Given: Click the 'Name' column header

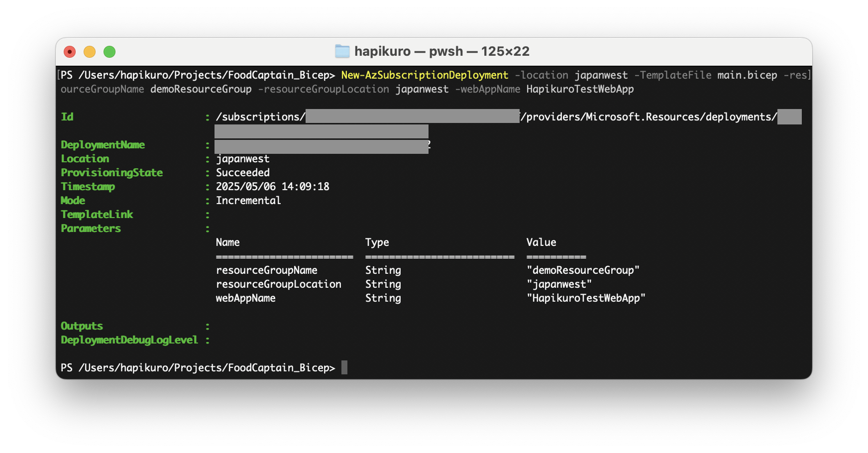Looking at the screenshot, I should 228,242.
